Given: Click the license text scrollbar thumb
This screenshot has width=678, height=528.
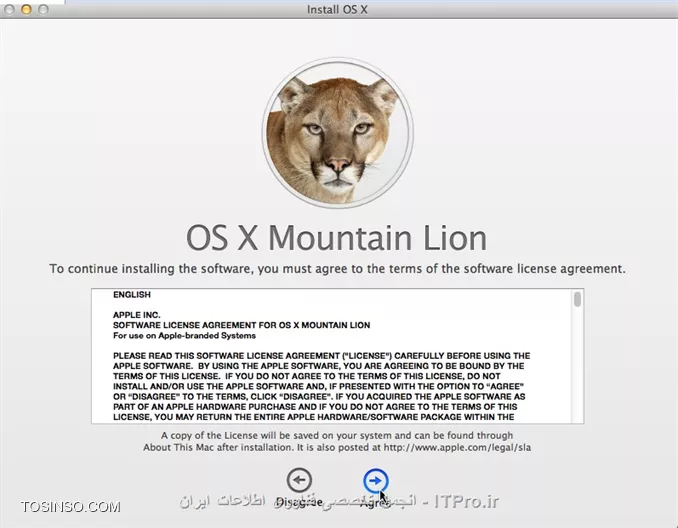Looking at the screenshot, I should (x=578, y=299).
